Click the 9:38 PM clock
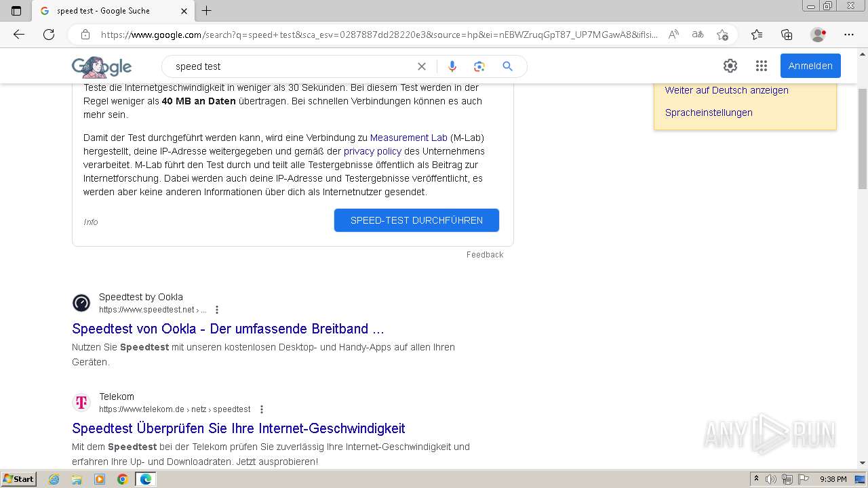Image resolution: width=868 pixels, height=488 pixels. (x=833, y=479)
